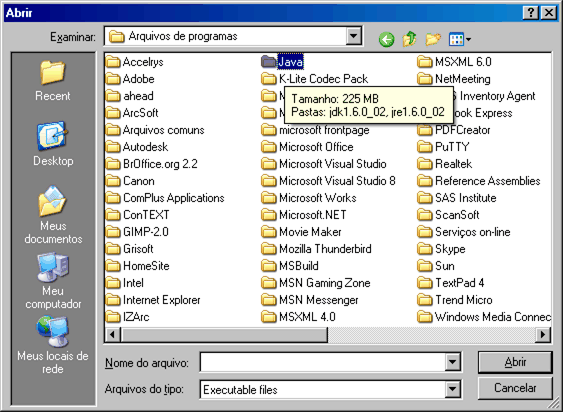The height and width of the screenshot is (412, 563).
Task: Expand the Nome do arquivo dropdown
Action: [x=452, y=362]
